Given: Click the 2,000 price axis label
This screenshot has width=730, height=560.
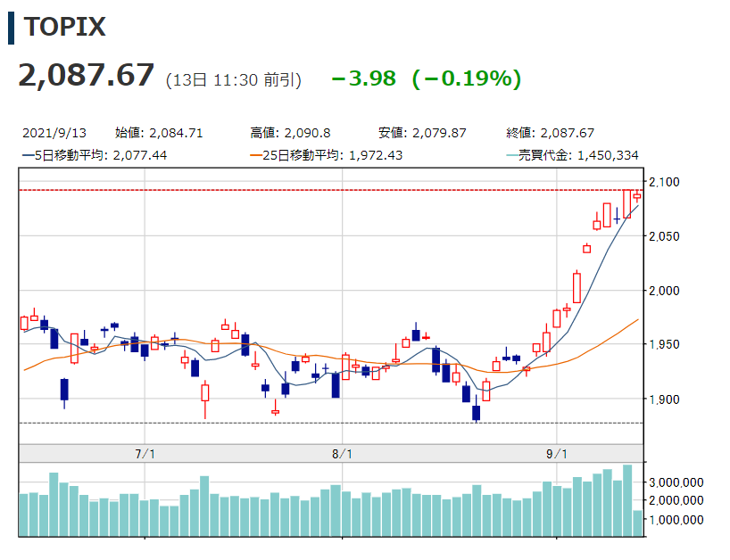Looking at the screenshot, I should (664, 291).
